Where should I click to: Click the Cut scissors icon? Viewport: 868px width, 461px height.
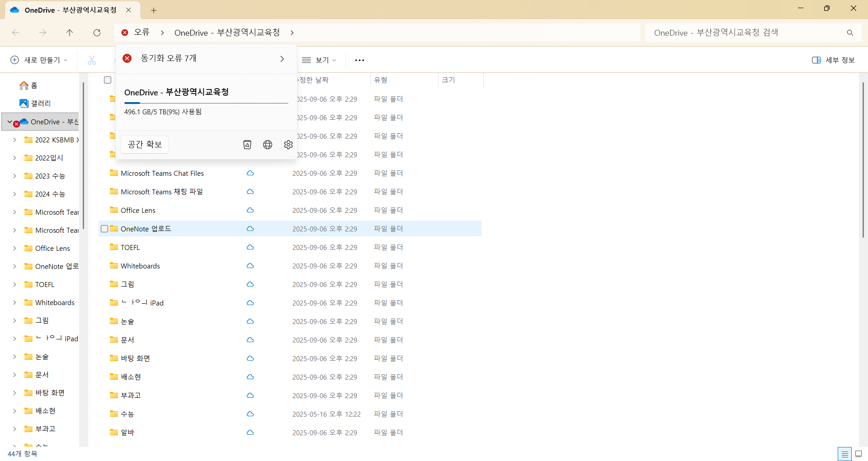click(92, 60)
